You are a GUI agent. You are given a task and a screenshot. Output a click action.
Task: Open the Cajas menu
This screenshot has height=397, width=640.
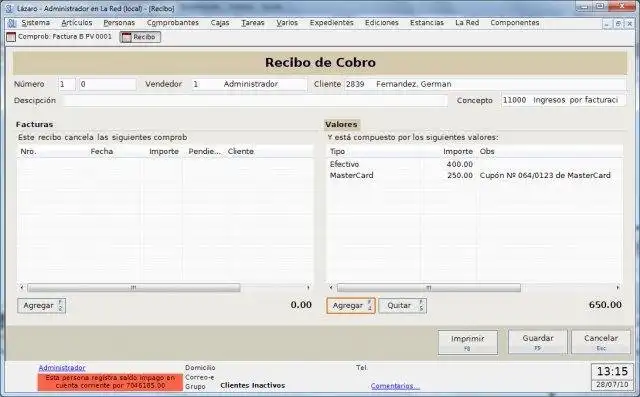click(x=220, y=23)
